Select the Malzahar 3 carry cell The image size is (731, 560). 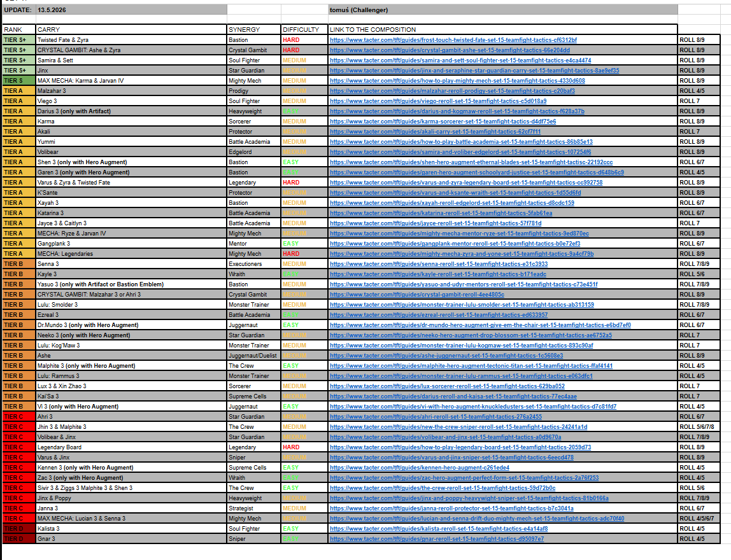point(131,91)
